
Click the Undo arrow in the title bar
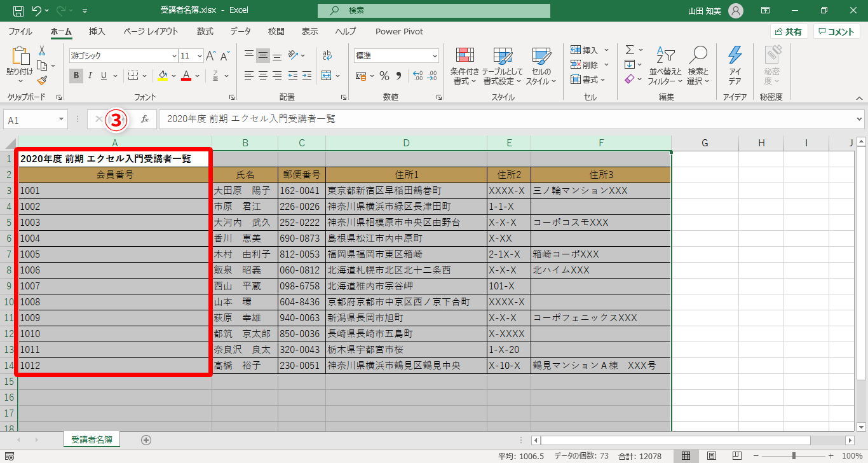pyautogui.click(x=37, y=11)
